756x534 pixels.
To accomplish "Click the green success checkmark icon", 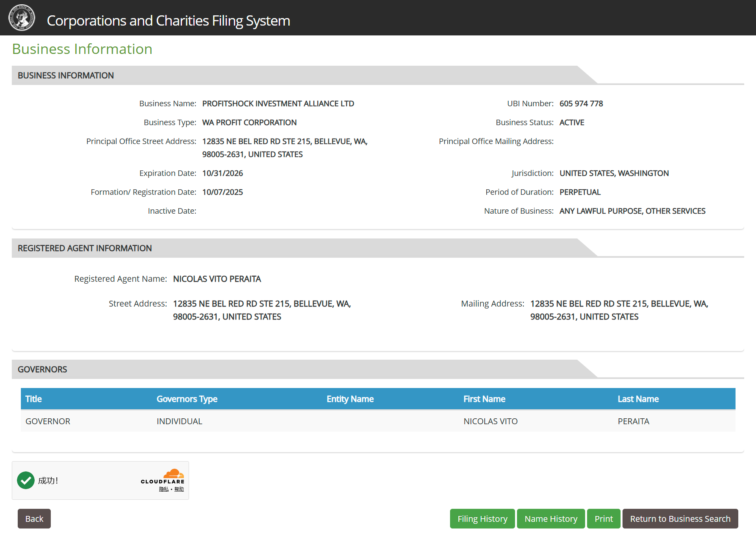I will click(26, 480).
